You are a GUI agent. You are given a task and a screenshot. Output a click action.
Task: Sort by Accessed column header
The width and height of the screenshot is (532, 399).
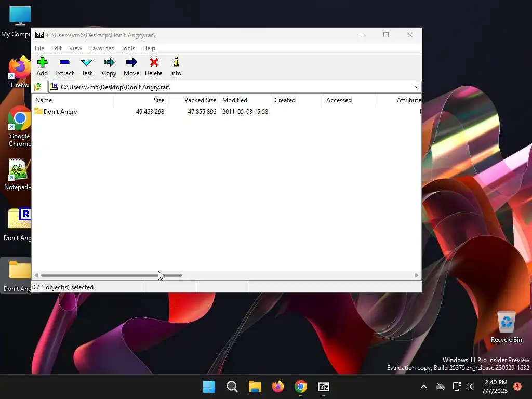click(349, 100)
